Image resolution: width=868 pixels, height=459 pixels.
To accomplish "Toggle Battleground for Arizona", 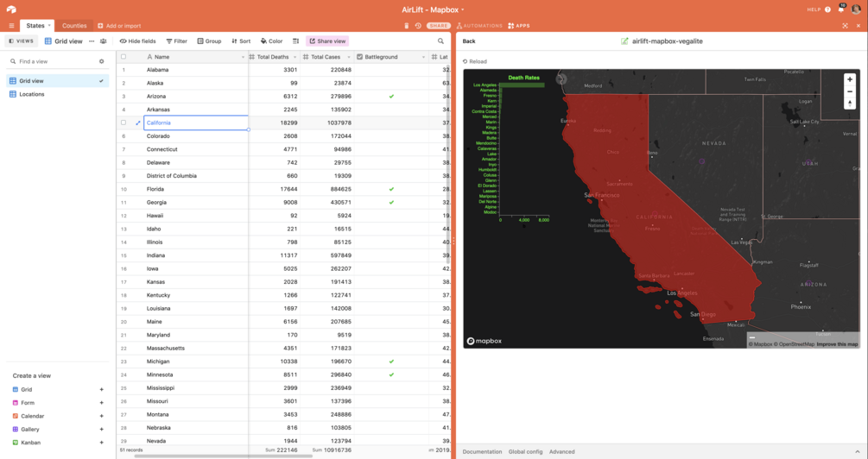I will [x=391, y=97].
